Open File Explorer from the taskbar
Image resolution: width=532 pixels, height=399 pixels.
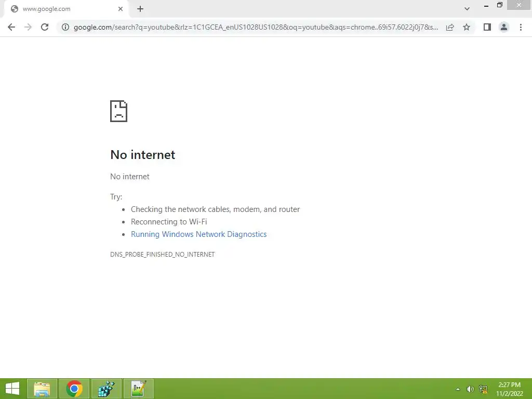pyautogui.click(x=42, y=389)
